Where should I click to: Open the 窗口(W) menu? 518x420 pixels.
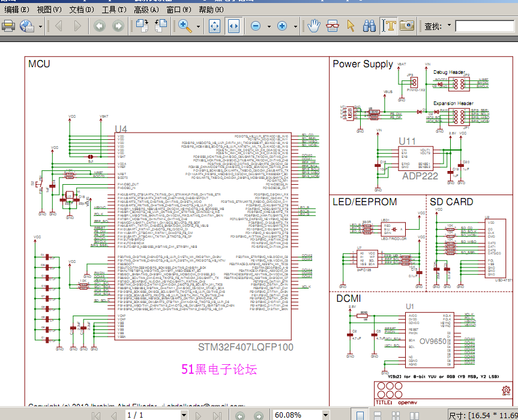click(x=178, y=10)
